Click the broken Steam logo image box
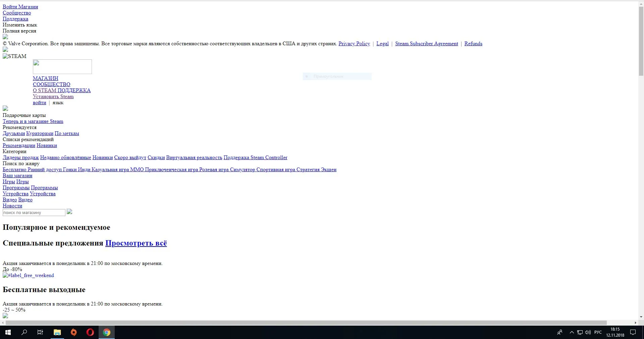644x339 pixels. click(x=62, y=67)
